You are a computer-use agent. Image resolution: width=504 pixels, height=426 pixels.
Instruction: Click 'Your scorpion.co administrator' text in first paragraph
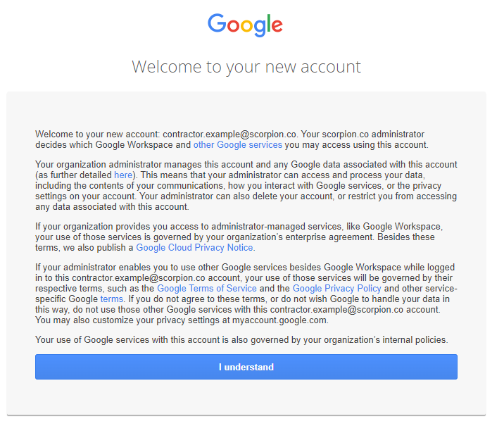click(x=363, y=134)
